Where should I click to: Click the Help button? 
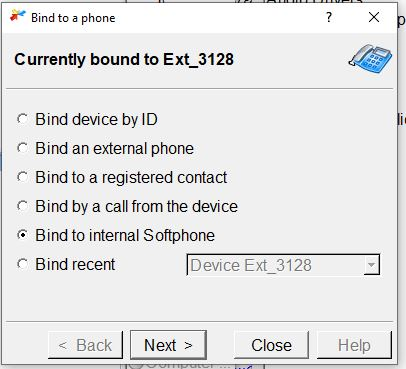[x=354, y=345]
